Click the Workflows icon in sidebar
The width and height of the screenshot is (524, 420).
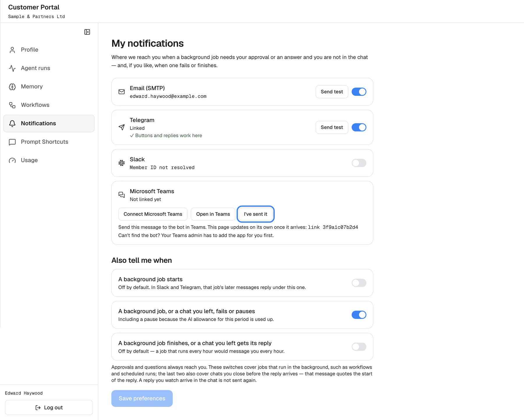(12, 105)
